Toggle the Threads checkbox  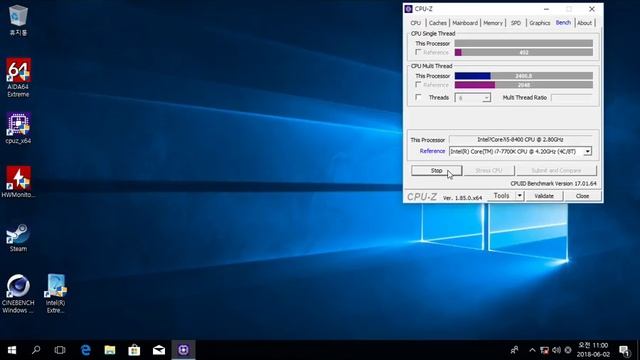click(x=418, y=97)
